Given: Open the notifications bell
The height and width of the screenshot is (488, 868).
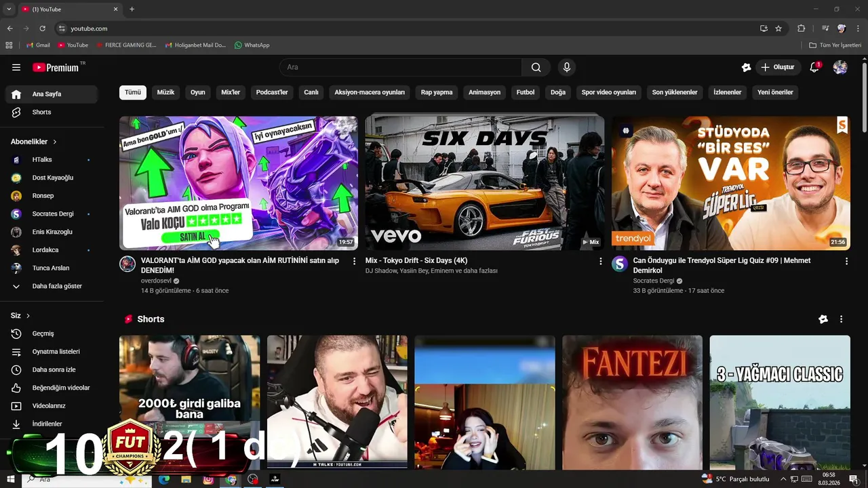Looking at the screenshot, I should [814, 67].
